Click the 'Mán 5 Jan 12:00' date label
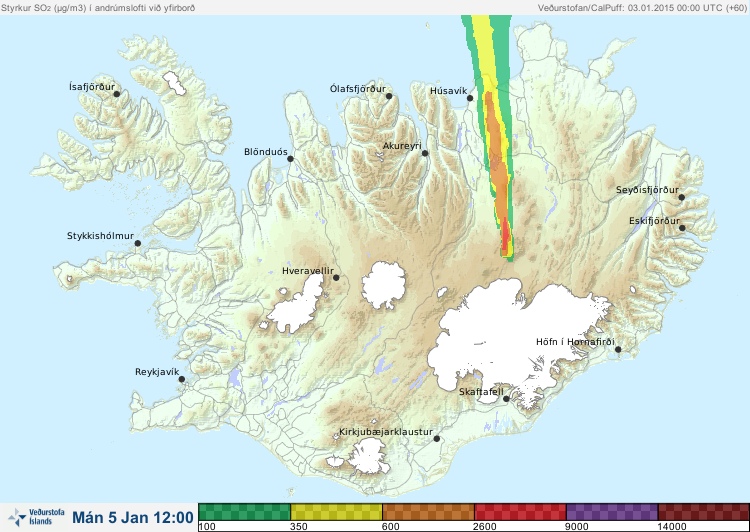Image resolution: width=750 pixels, height=532 pixels. pos(133,517)
